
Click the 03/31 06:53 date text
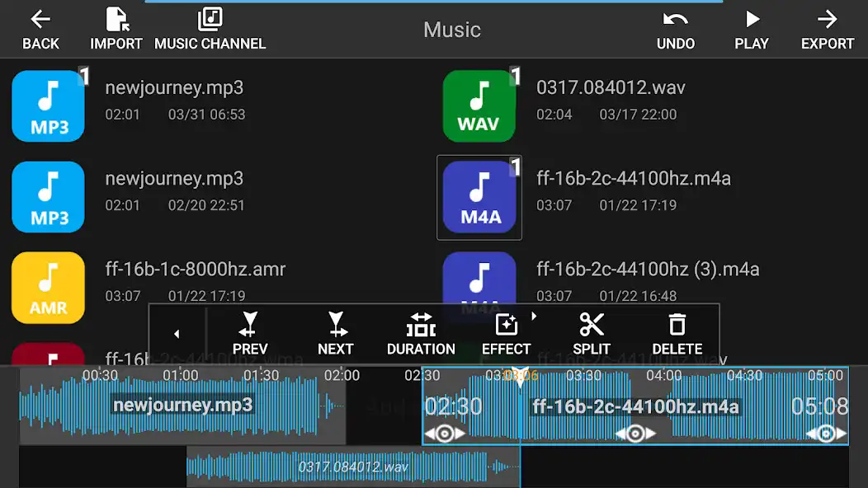coord(206,115)
